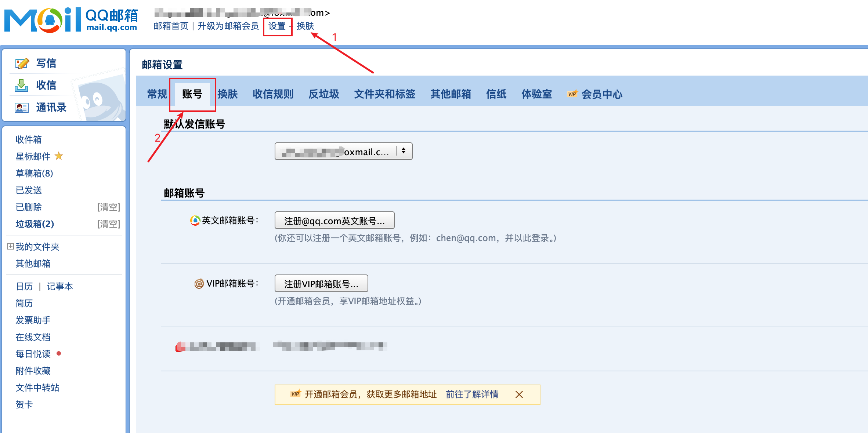This screenshot has width=868, height=433.
Task: Open the default sending account dropdown
Action: [343, 151]
